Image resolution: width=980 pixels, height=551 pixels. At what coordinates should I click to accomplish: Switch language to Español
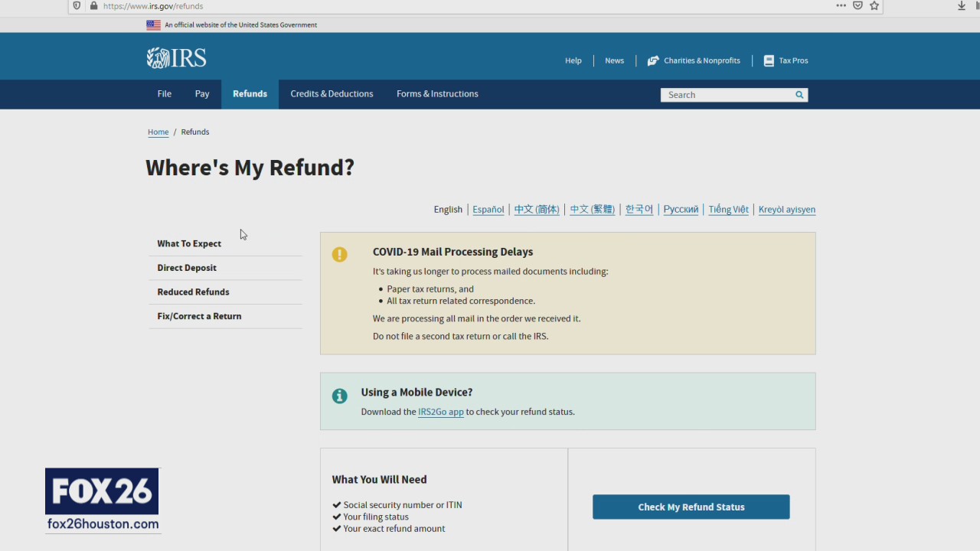click(x=488, y=209)
